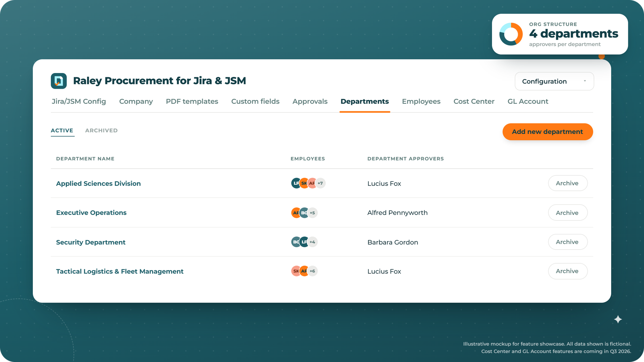Switch to the Approvals tab
This screenshot has height=362, width=644.
tap(310, 101)
